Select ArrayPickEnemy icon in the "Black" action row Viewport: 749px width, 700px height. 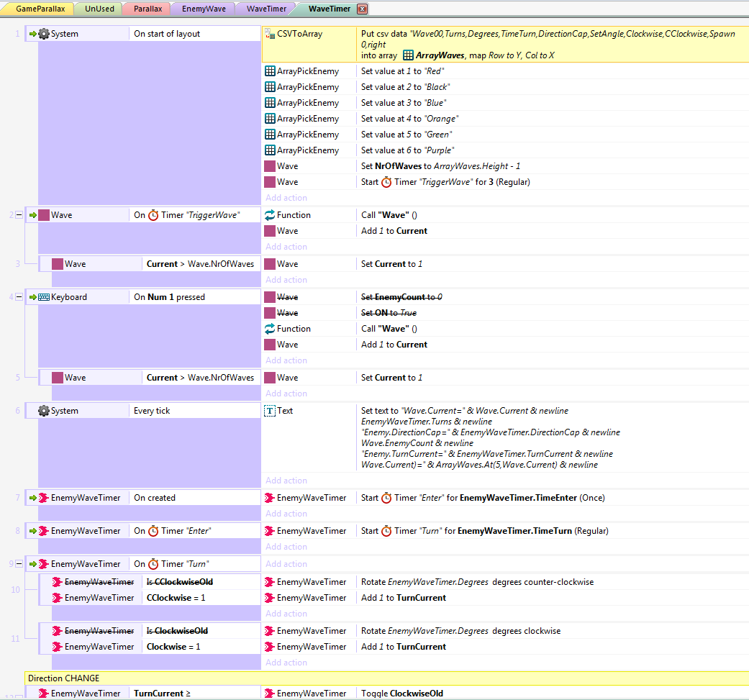tap(270, 87)
